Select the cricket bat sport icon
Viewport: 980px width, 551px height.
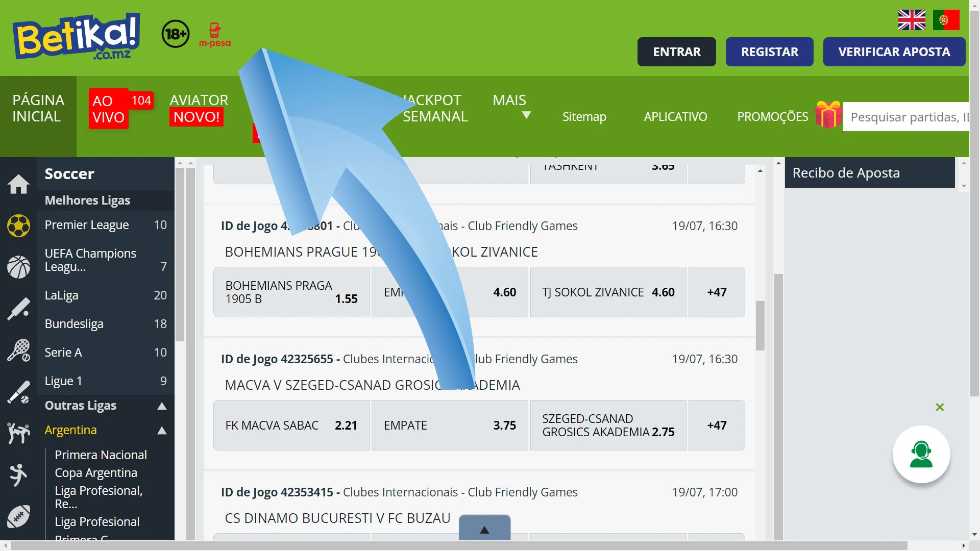[x=18, y=309]
